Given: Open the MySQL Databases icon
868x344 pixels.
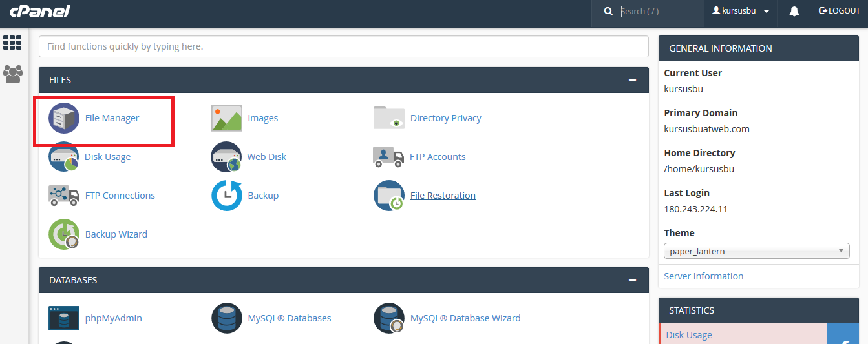Looking at the screenshot, I should (x=227, y=318).
